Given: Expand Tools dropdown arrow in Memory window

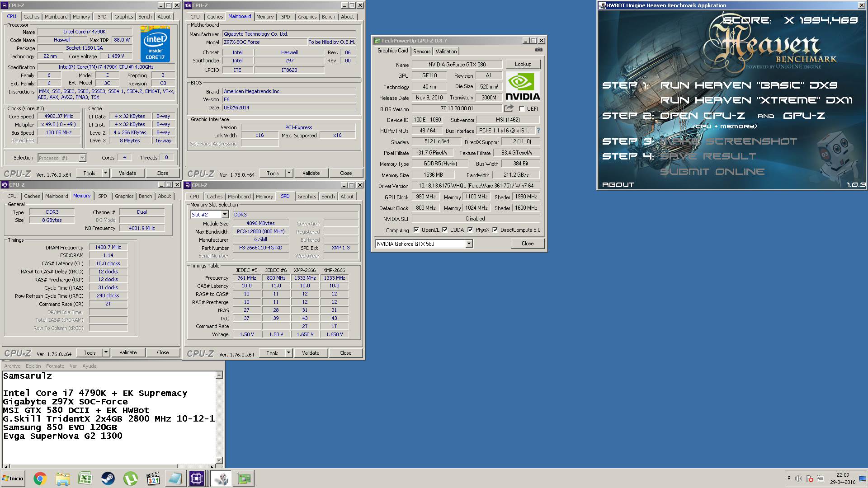Looking at the screenshot, I should [x=106, y=352].
